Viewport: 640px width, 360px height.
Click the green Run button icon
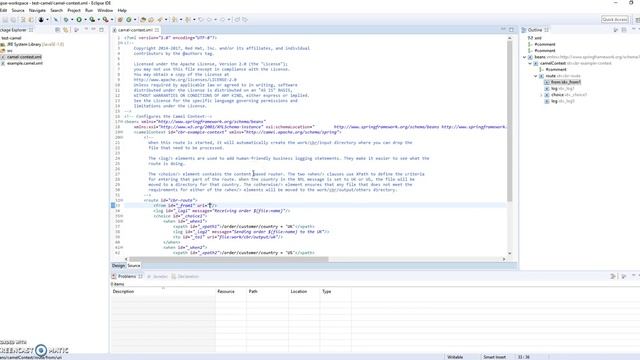[79, 20]
